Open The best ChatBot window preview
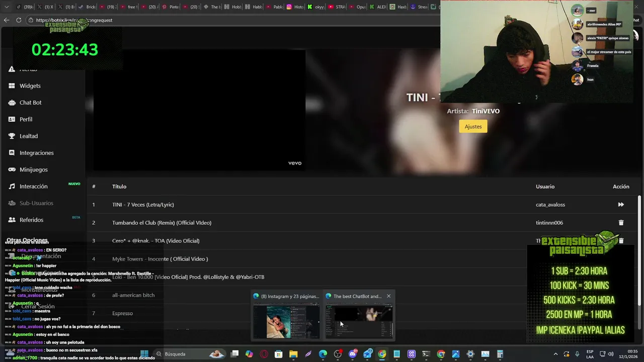This screenshot has width=644, height=362. [359, 316]
